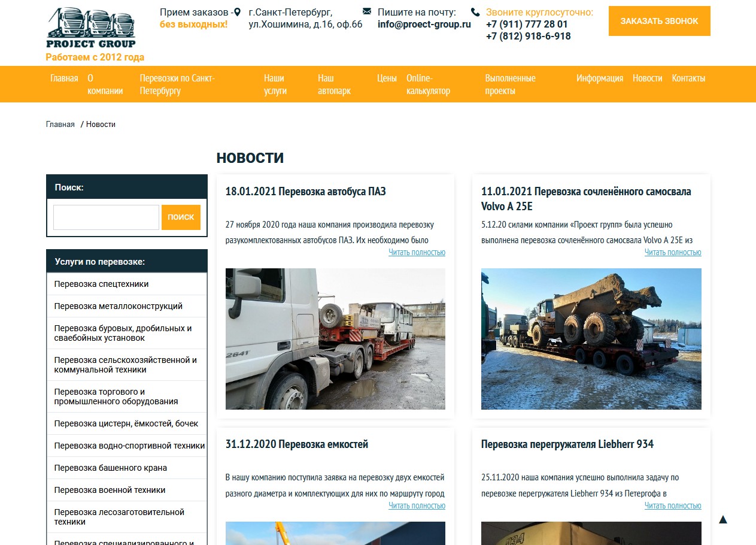Viewport: 756px width, 545px height.
Task: Click Читать полностью under автобуса ПАЗ
Action: pyautogui.click(x=417, y=252)
